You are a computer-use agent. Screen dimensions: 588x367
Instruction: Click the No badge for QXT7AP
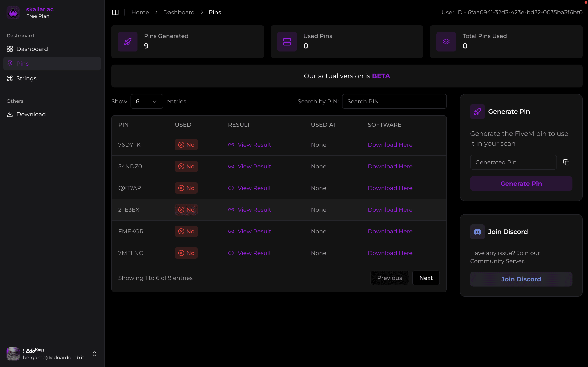click(x=186, y=188)
